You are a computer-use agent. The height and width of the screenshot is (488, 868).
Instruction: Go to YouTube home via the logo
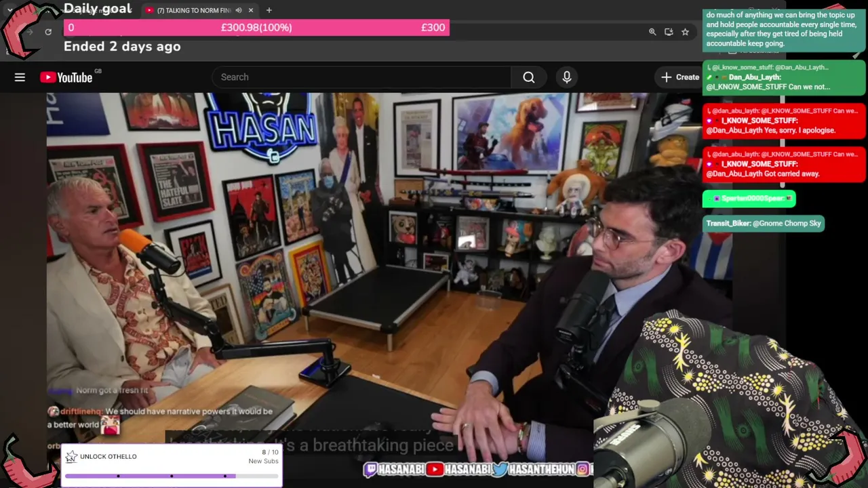[x=66, y=77]
